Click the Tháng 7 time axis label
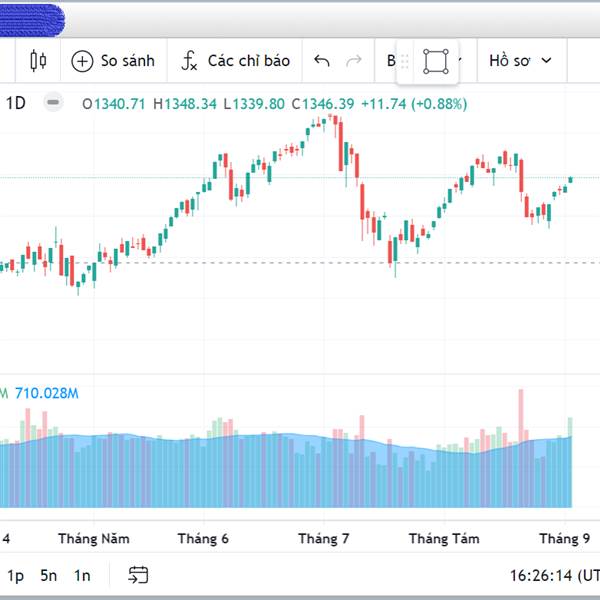The width and height of the screenshot is (600, 600). [x=324, y=539]
